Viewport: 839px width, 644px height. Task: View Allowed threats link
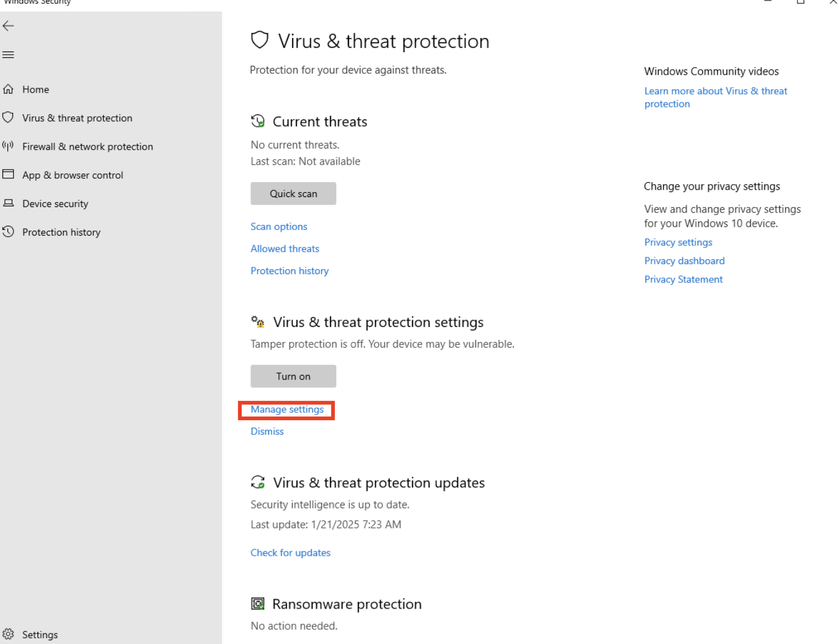click(285, 249)
